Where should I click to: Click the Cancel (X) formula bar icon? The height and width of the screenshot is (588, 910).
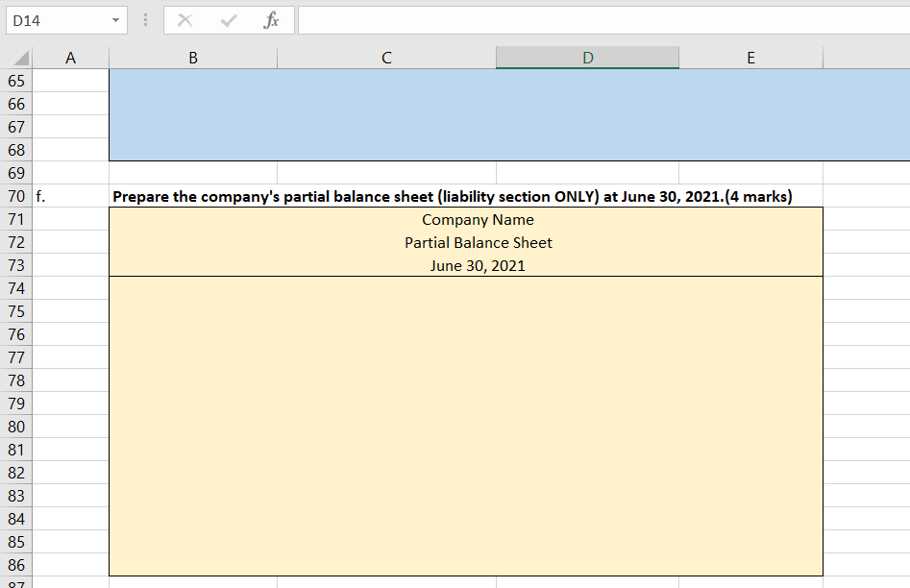click(x=185, y=20)
